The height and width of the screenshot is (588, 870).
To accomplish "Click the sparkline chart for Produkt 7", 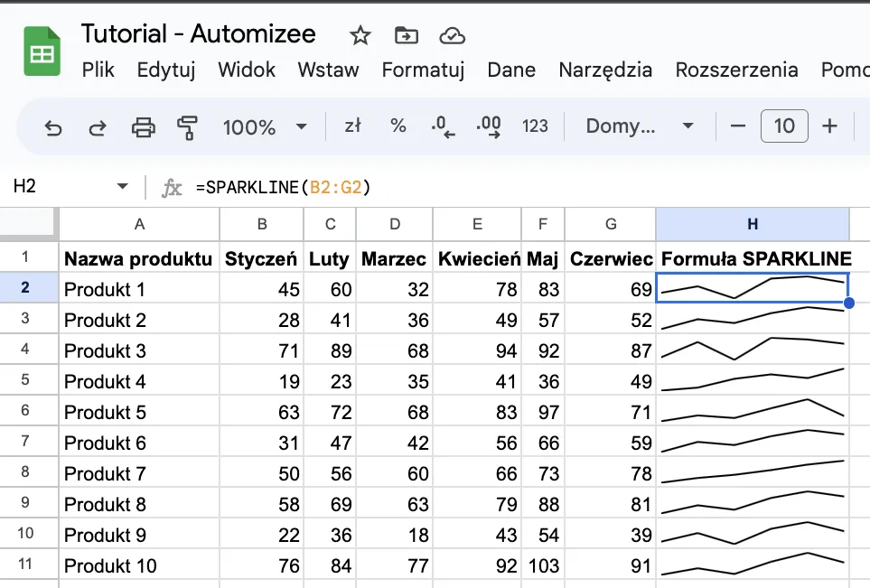I will point(753,472).
